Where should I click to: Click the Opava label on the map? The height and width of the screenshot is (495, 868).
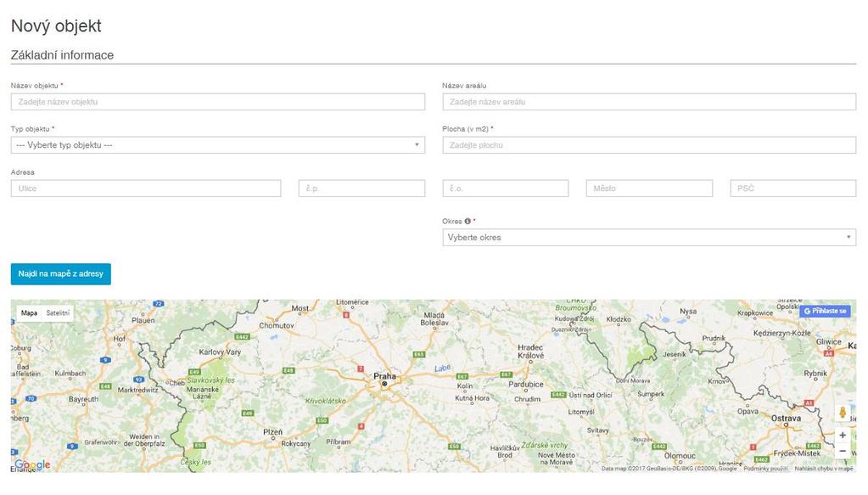pos(748,412)
